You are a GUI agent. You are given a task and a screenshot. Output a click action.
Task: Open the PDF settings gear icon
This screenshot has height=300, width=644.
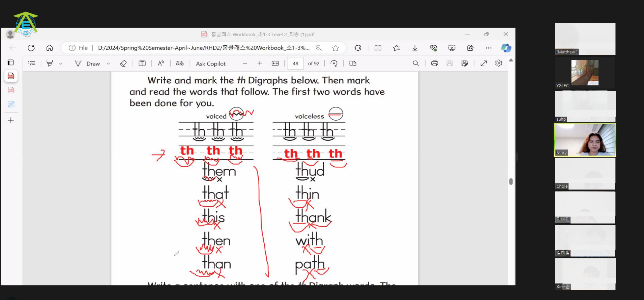tap(499, 63)
